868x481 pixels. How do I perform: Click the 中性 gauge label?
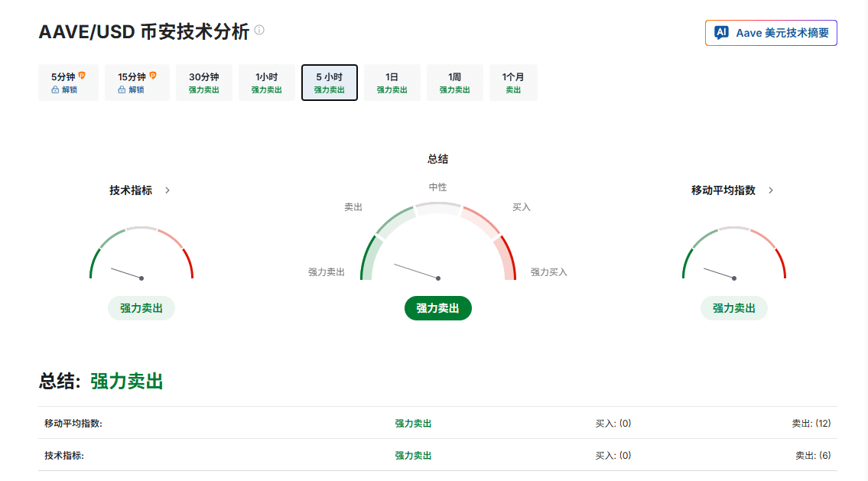[438, 187]
